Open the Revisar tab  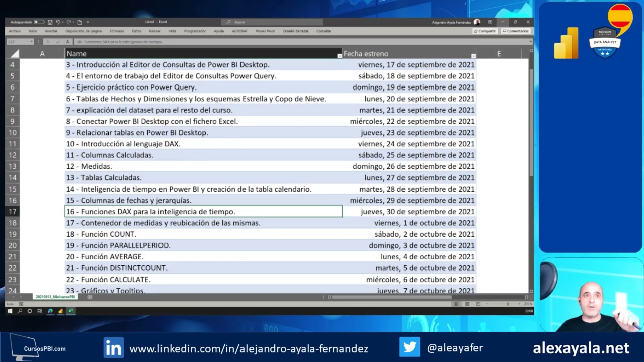click(155, 31)
